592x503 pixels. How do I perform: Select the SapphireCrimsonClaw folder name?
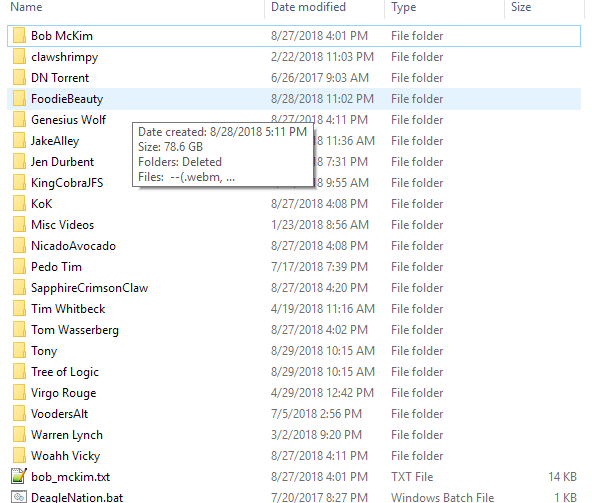[89, 288]
